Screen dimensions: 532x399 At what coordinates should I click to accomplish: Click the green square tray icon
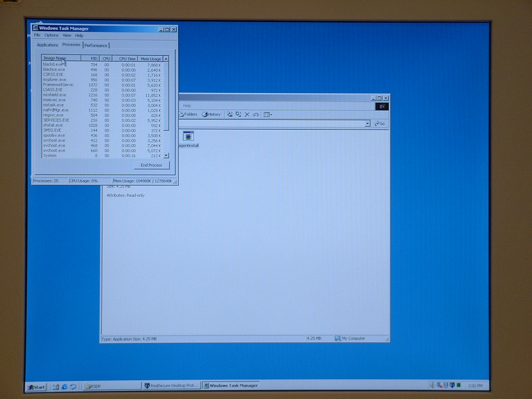click(x=459, y=385)
